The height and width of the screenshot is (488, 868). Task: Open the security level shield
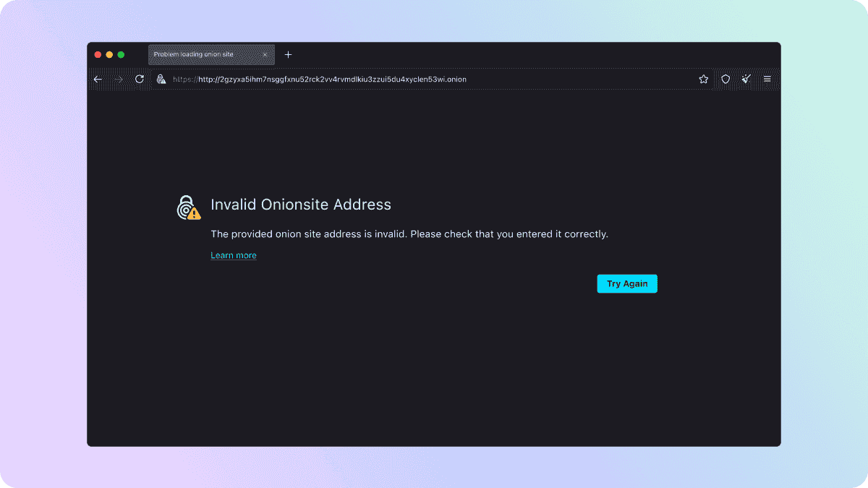click(x=726, y=80)
